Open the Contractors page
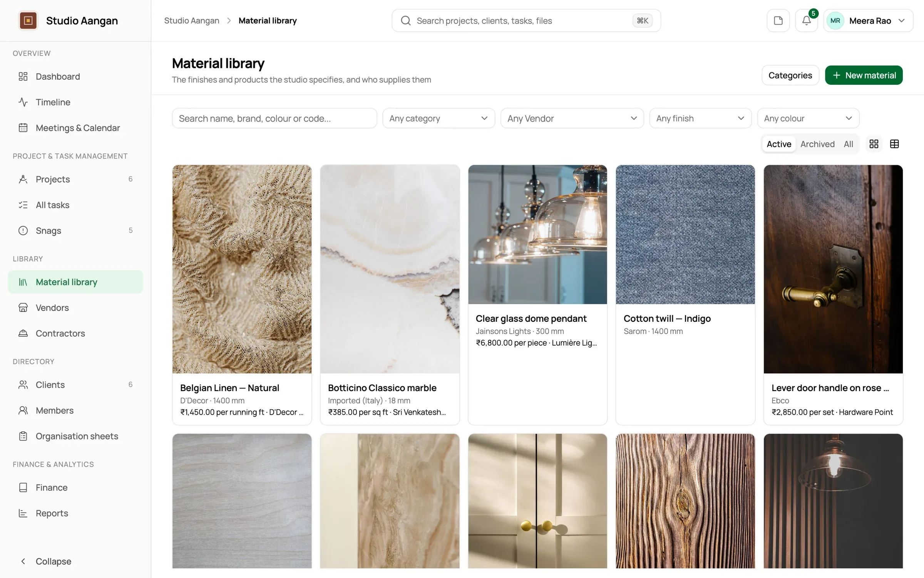The width and height of the screenshot is (924, 578). point(75,333)
